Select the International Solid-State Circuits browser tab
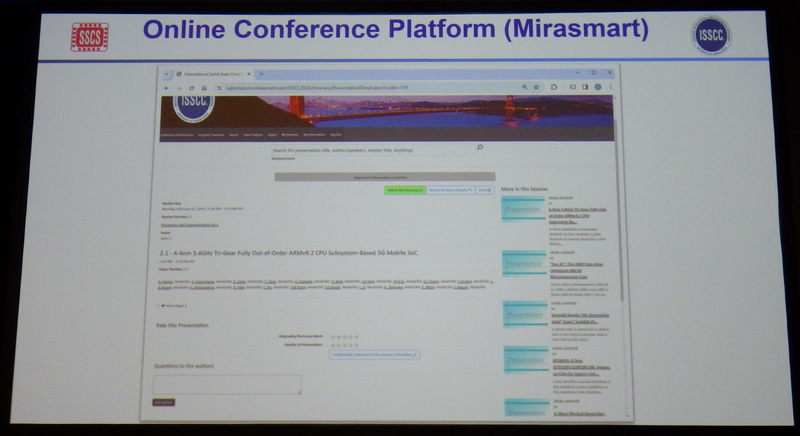 tap(213, 74)
